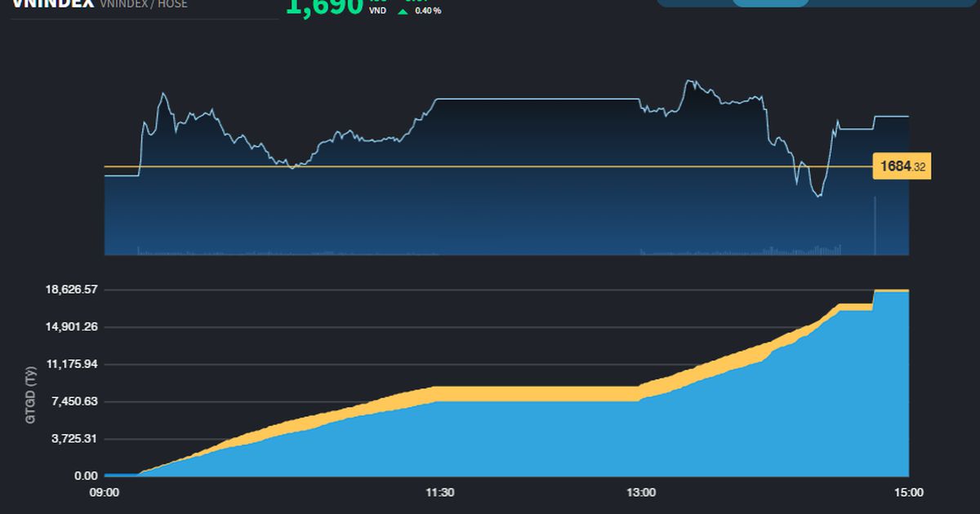Click the 0.40 % change percentage
Viewport: 980px width, 514px height.
(427, 11)
